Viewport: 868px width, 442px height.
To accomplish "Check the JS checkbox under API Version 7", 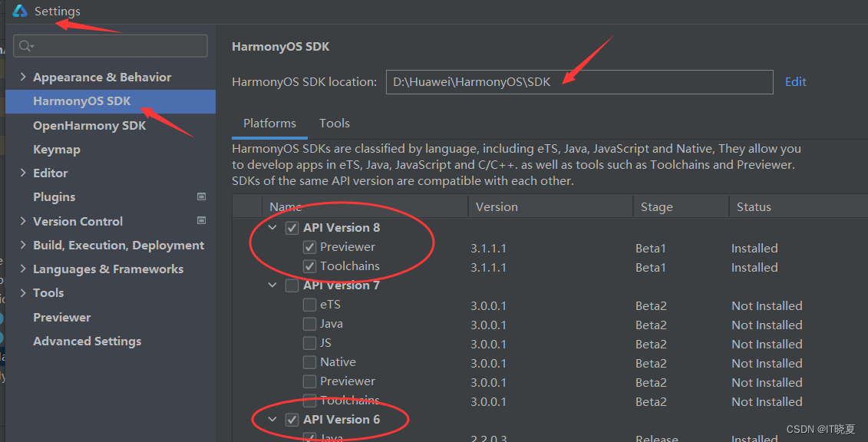I will pyautogui.click(x=309, y=343).
